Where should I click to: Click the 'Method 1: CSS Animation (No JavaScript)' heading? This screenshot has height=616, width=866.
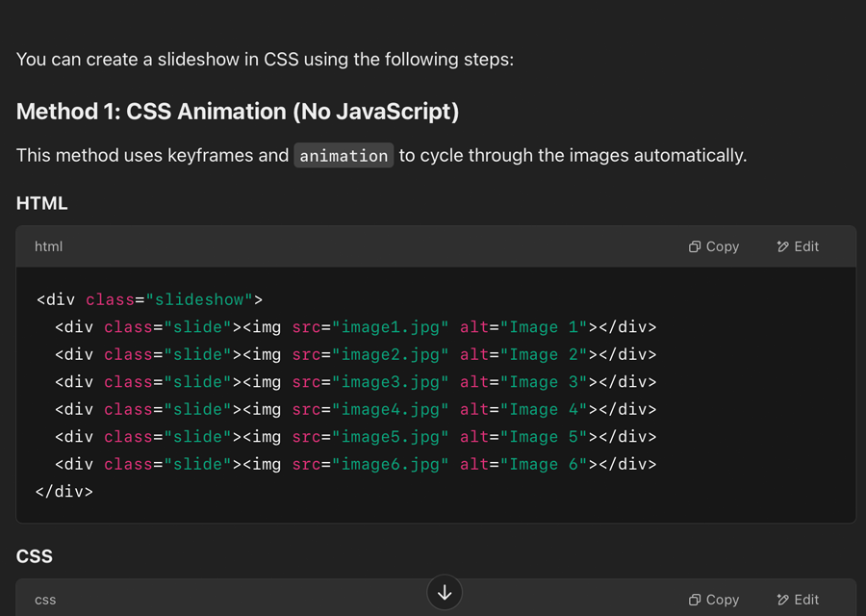tap(238, 112)
